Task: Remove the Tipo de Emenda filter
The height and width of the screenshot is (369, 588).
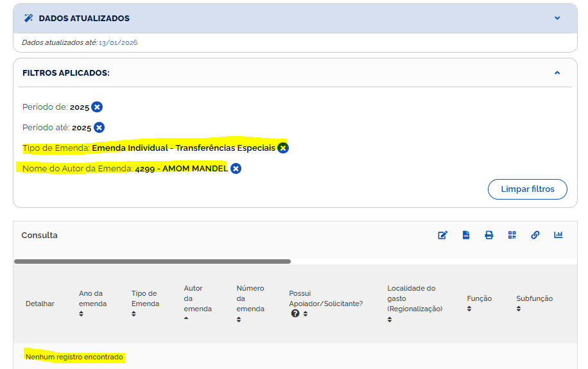Action: tap(283, 148)
